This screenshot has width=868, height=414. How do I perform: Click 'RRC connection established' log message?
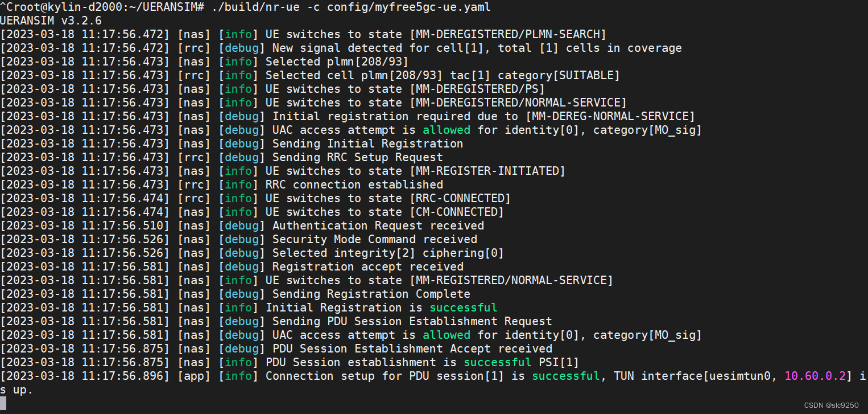point(354,185)
